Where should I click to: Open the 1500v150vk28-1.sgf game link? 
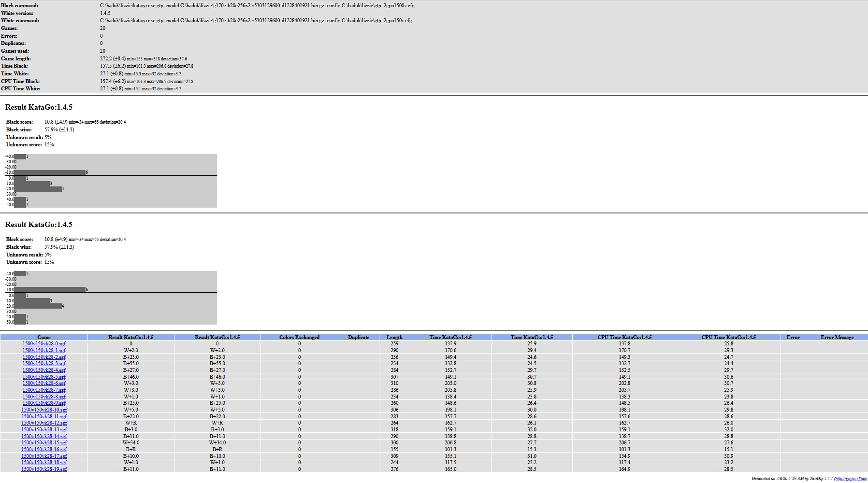[44, 351]
